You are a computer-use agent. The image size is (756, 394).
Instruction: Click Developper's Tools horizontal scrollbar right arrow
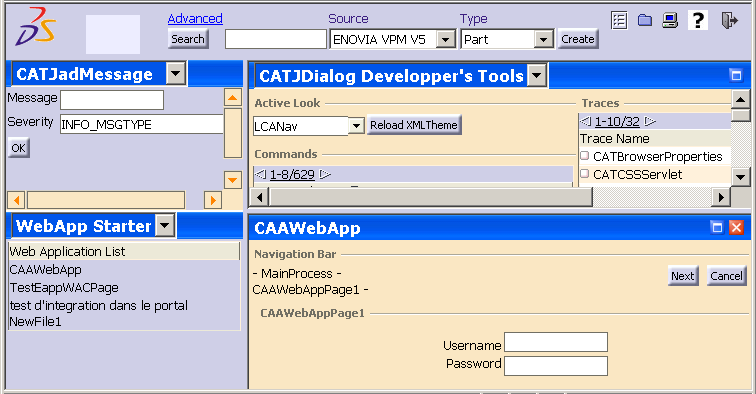721,197
